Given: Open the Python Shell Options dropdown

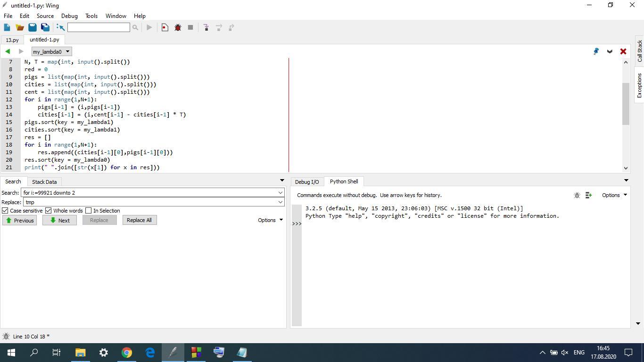Looking at the screenshot, I should click(614, 195).
